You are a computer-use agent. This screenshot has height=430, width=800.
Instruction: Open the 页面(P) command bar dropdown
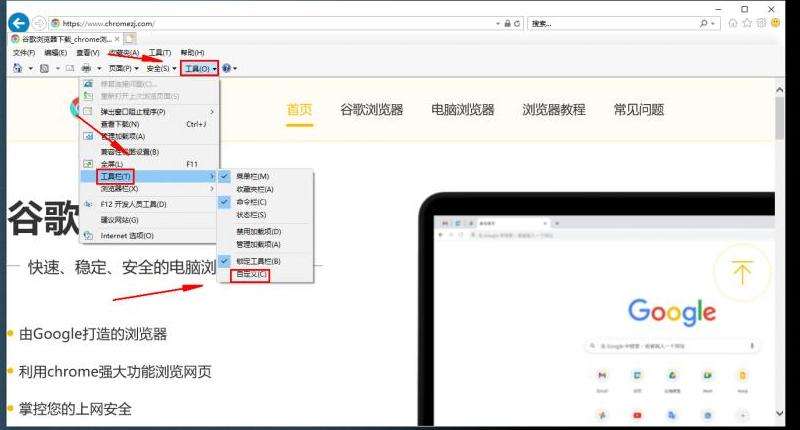coord(123,68)
